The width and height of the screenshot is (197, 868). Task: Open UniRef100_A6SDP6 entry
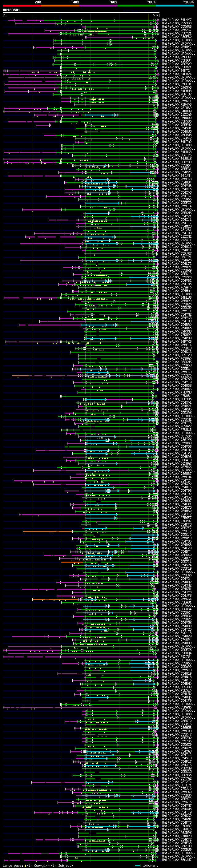coord(177,833)
